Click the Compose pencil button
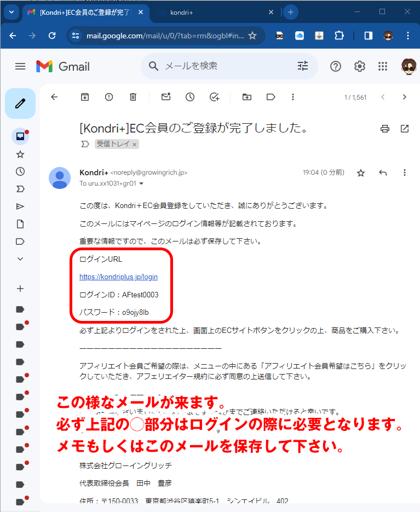The width and height of the screenshot is (420, 512). (x=20, y=103)
